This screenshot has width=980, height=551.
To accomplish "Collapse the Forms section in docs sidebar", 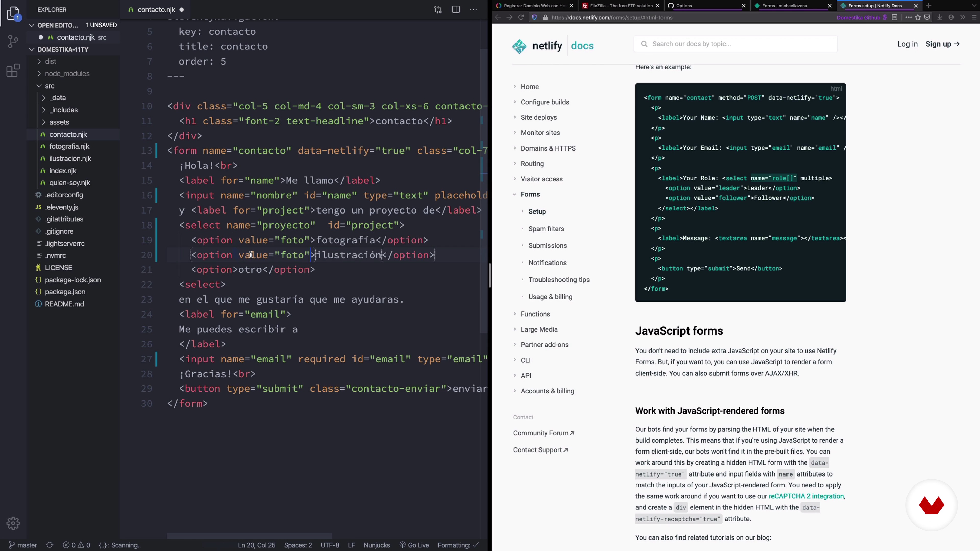I will [514, 194].
